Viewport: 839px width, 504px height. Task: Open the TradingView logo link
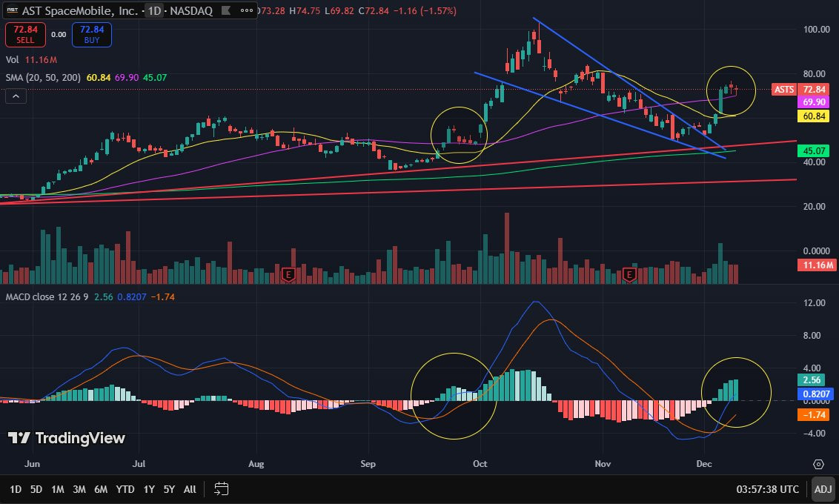pyautogui.click(x=67, y=438)
